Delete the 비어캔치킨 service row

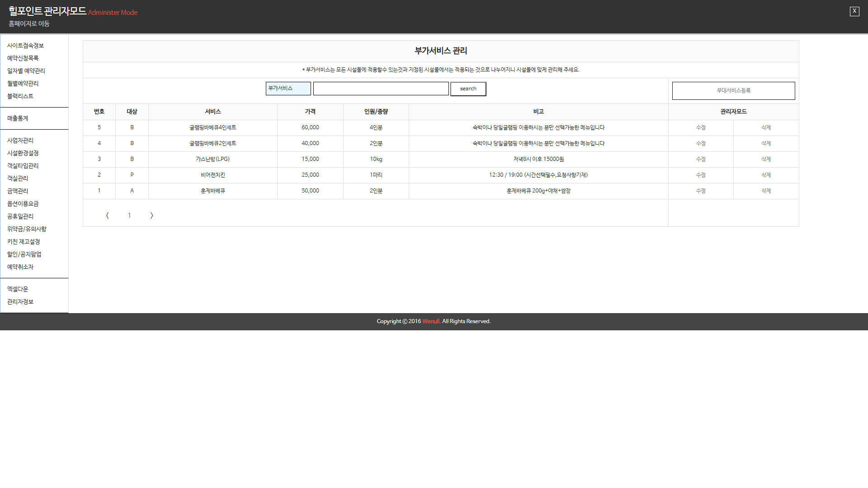coord(766,175)
